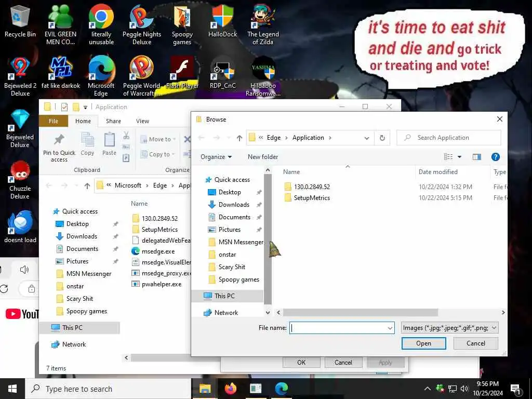Open the notification center icon
Viewport: 532px width, 399px height.
(515, 389)
